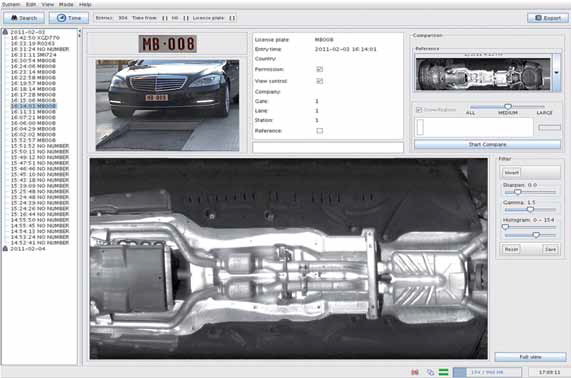Click the blue network icon in status bar
572x378 pixels.
(430, 372)
